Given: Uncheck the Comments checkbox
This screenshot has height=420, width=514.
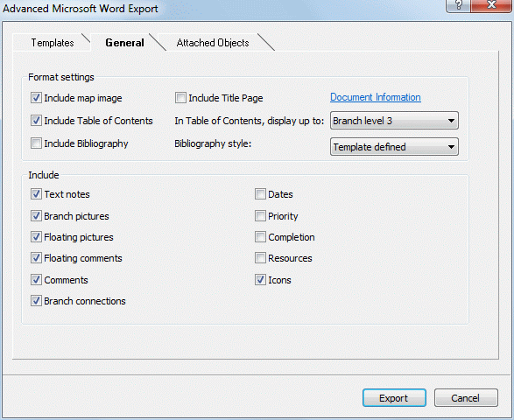Looking at the screenshot, I should [x=36, y=280].
